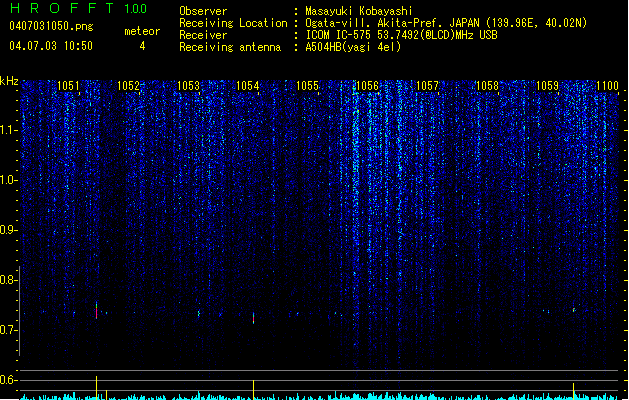
Task: Click the Receiver field label
Action: pyautogui.click(x=203, y=35)
